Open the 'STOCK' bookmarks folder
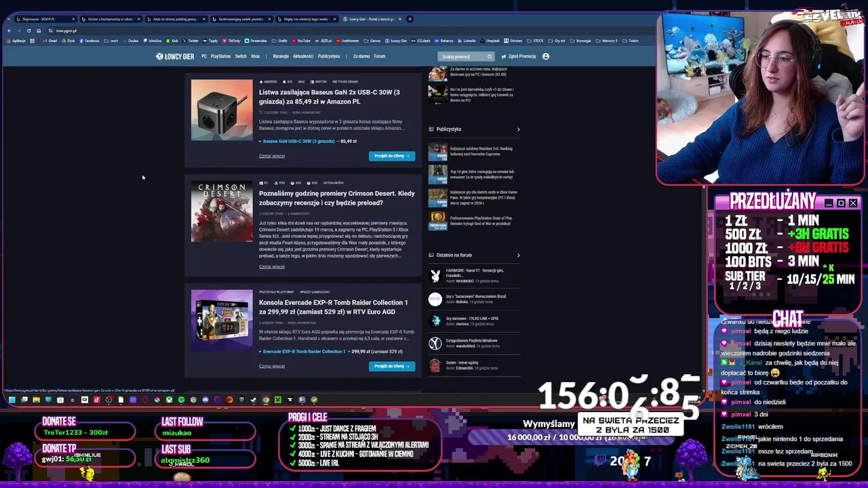This screenshot has width=868, height=488. coord(536,41)
